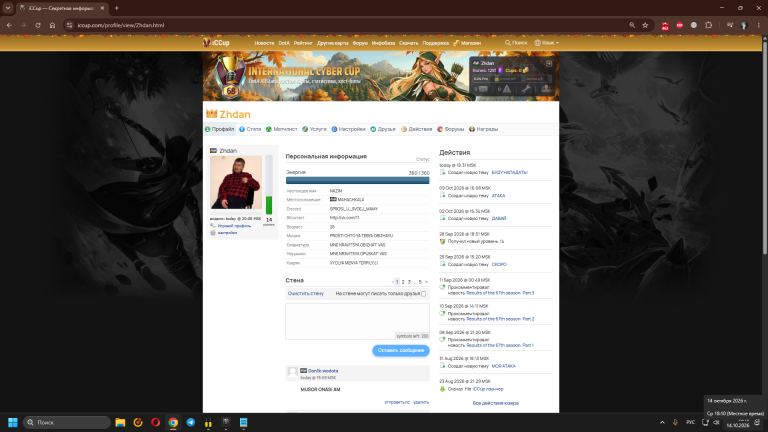Open the MOR ATAKA topic link
The height and width of the screenshot is (432, 768).
(x=504, y=366)
